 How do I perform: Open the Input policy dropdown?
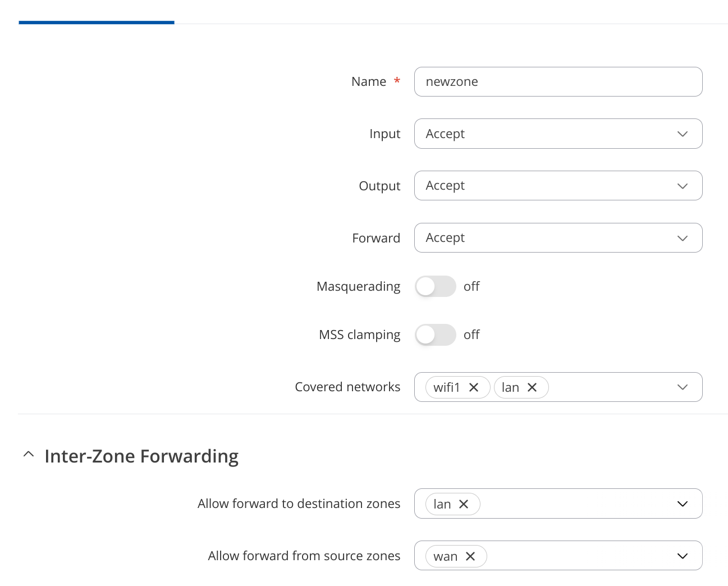pos(558,134)
